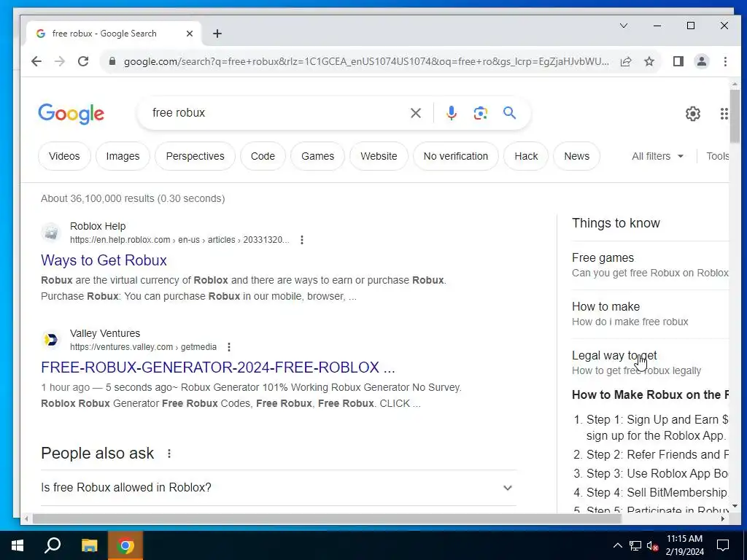
Task: Select the No verification filter chip
Action: coord(456,156)
